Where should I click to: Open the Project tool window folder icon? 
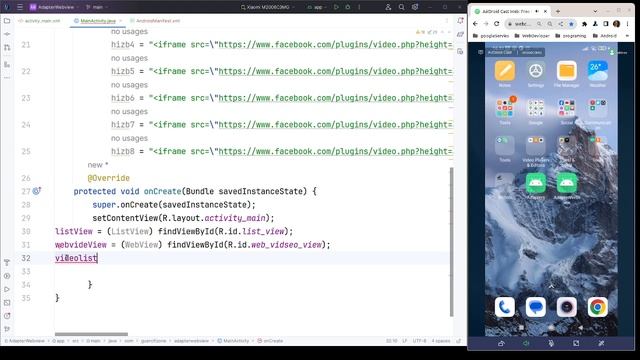pyautogui.click(x=7, y=21)
